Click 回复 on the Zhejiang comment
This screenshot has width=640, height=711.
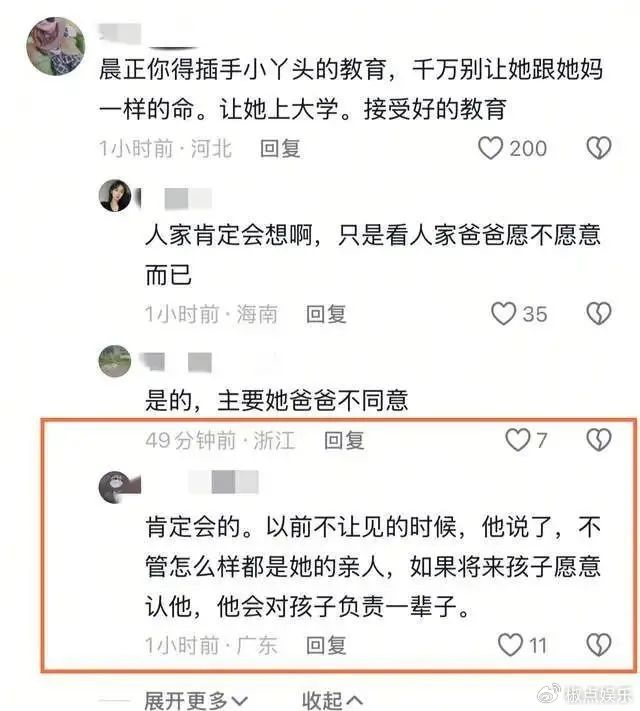(x=344, y=440)
